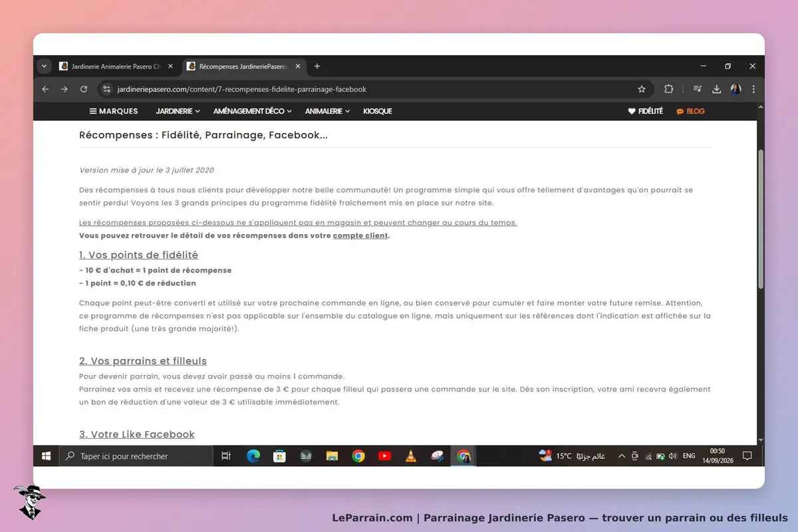The width and height of the screenshot is (798, 532).
Task: Reload the current page
Action: (84, 89)
